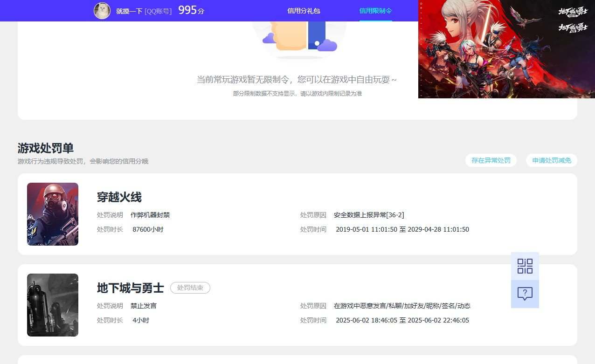The image size is (595, 364).
Task: Click the 当前常玩游戏暂无限制令 message
Action: tap(297, 80)
